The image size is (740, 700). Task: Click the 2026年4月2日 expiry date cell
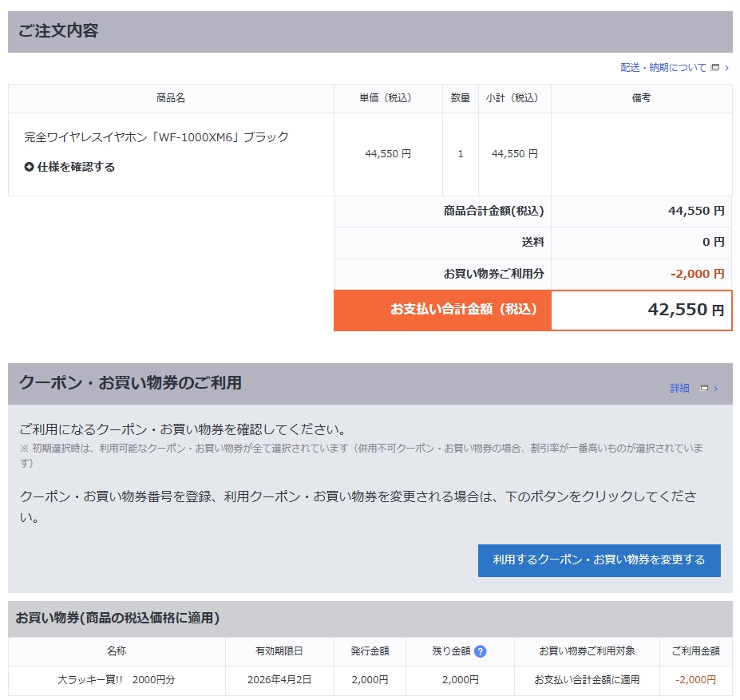pos(279,680)
